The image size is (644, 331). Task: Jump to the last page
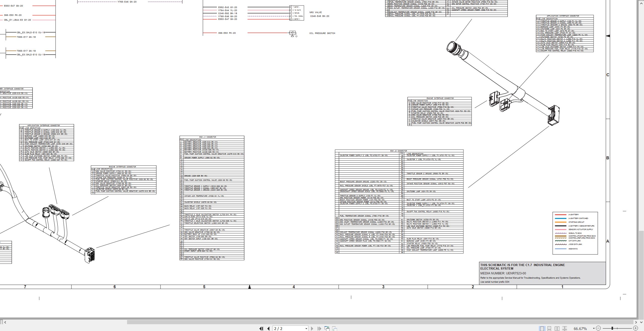[x=319, y=328]
